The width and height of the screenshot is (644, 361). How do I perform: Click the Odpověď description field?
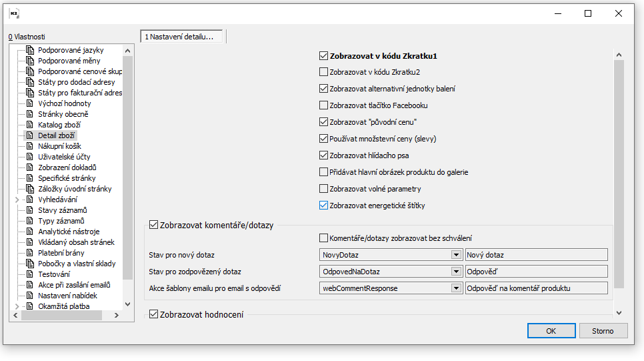tap(537, 272)
